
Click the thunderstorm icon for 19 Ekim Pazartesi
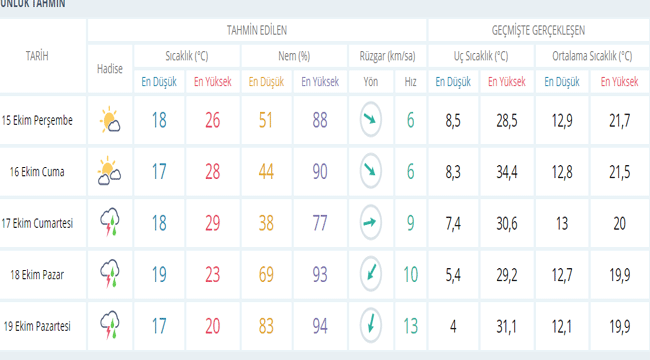coord(110,325)
